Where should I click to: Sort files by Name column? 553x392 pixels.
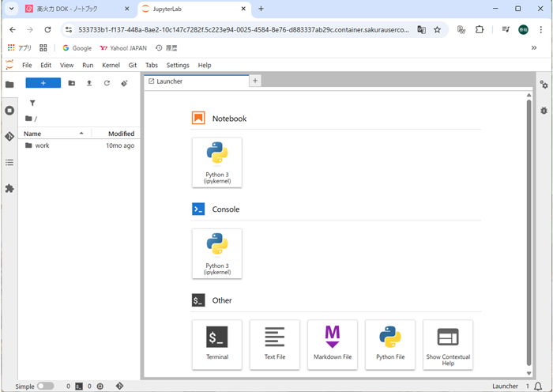(47, 134)
